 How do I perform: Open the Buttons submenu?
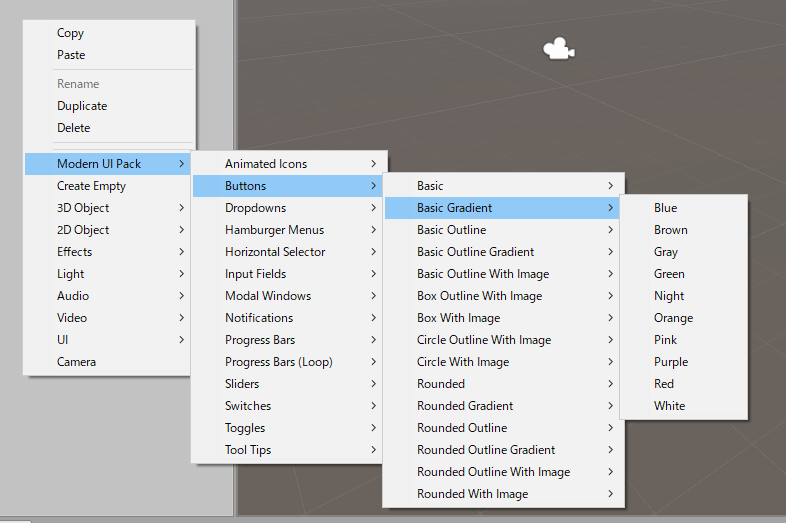[x=289, y=186]
